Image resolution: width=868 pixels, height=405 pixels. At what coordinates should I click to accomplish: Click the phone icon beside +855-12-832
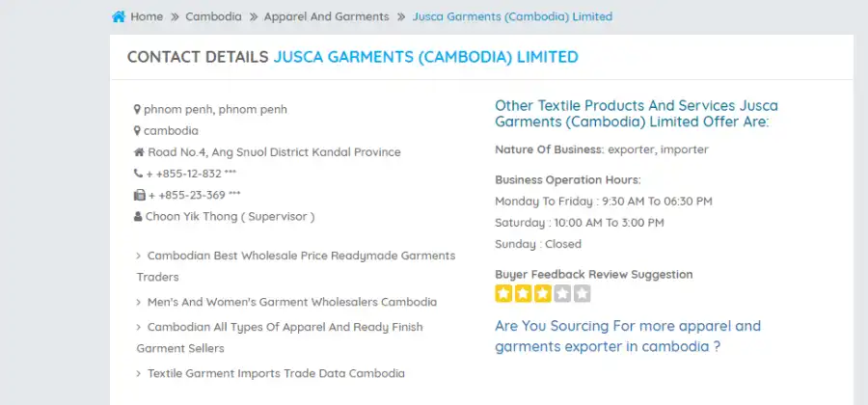point(138,174)
